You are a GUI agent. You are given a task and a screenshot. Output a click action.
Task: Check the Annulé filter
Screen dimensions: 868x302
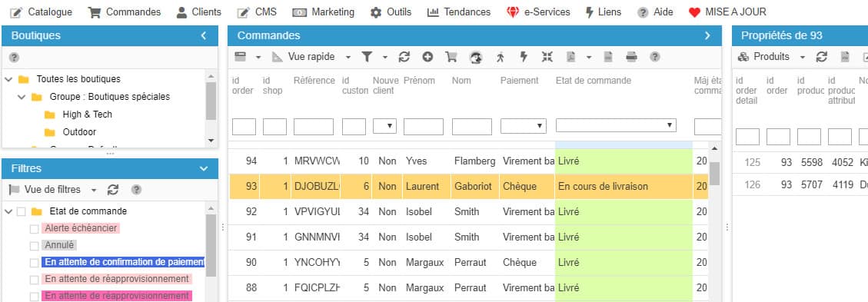(35, 246)
